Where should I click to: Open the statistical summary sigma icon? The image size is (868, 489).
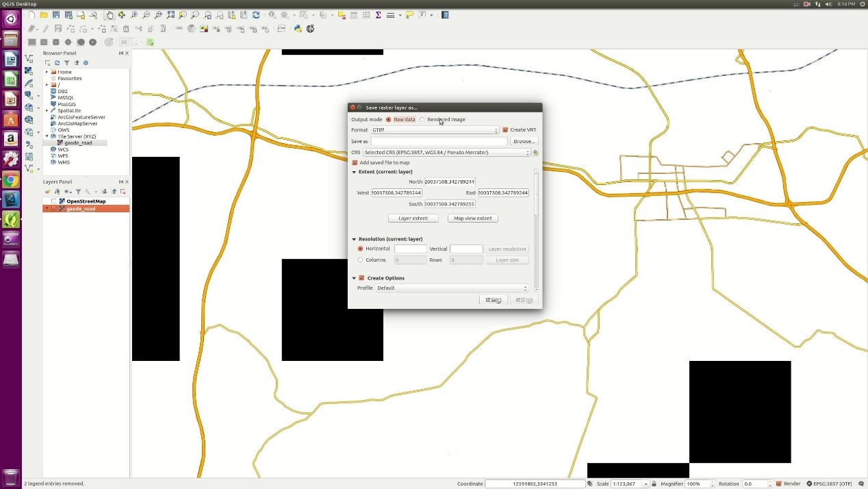coord(378,15)
